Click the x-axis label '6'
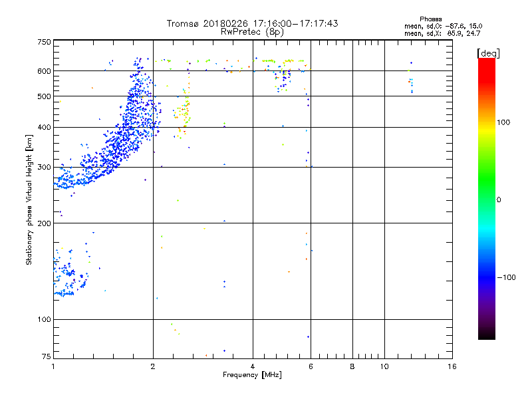 coord(311,366)
